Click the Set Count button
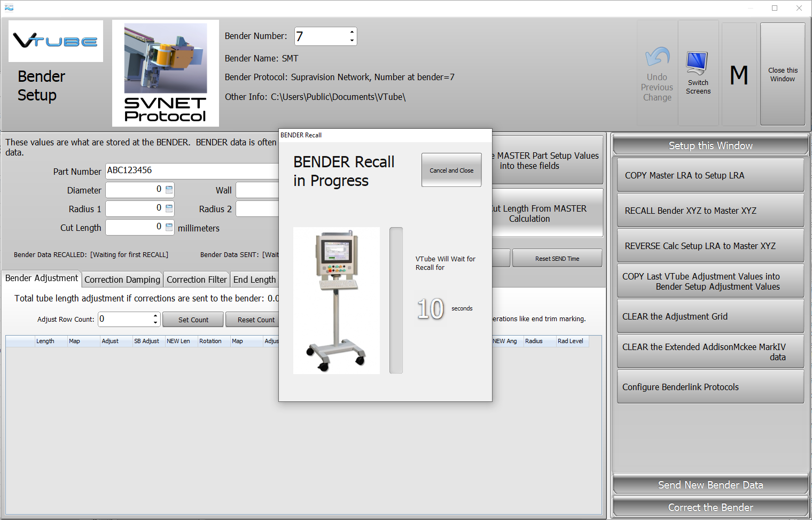Image resolution: width=812 pixels, height=520 pixels. (x=193, y=320)
